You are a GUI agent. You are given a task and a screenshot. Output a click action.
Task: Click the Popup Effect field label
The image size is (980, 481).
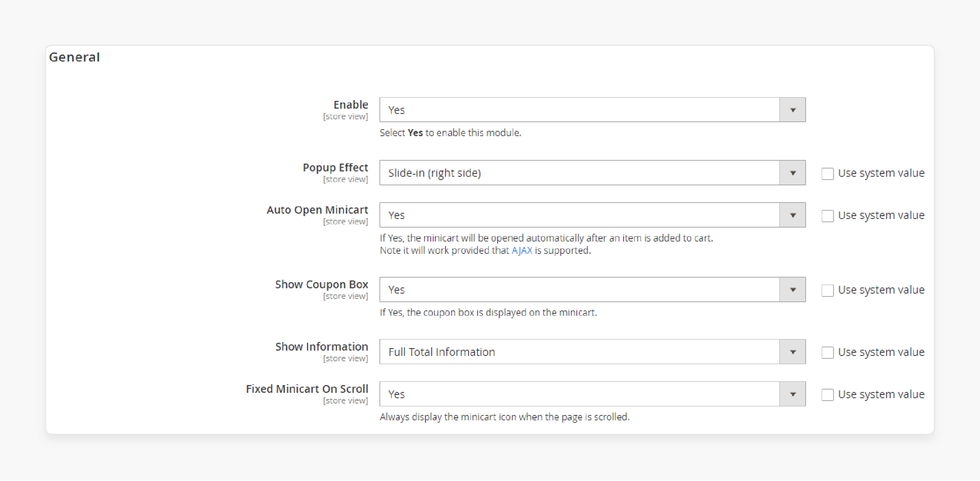[335, 168]
